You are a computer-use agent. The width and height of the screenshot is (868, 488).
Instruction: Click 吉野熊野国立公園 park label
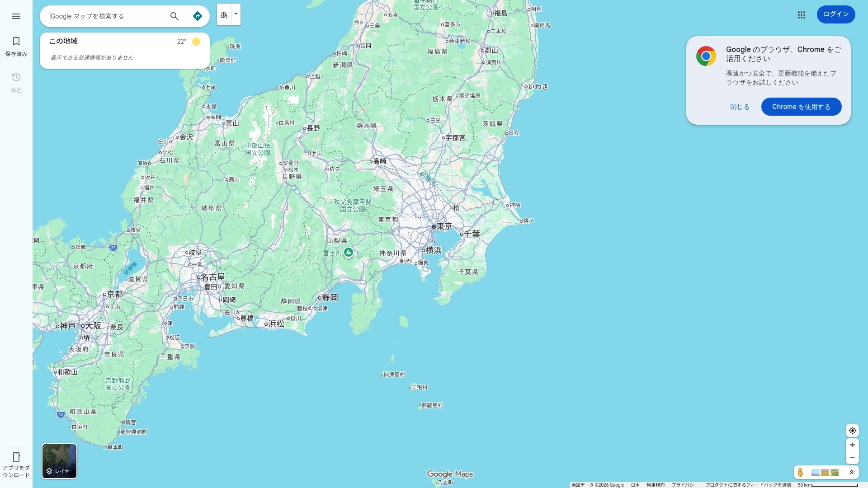118,384
